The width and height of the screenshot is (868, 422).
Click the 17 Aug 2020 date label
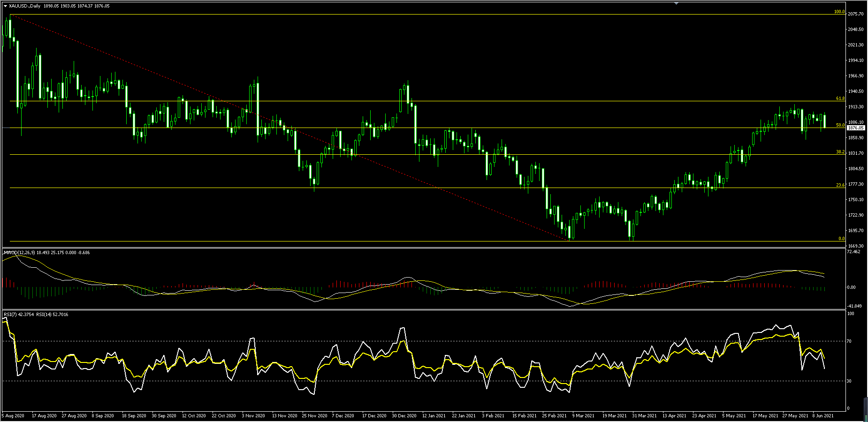(x=44, y=416)
